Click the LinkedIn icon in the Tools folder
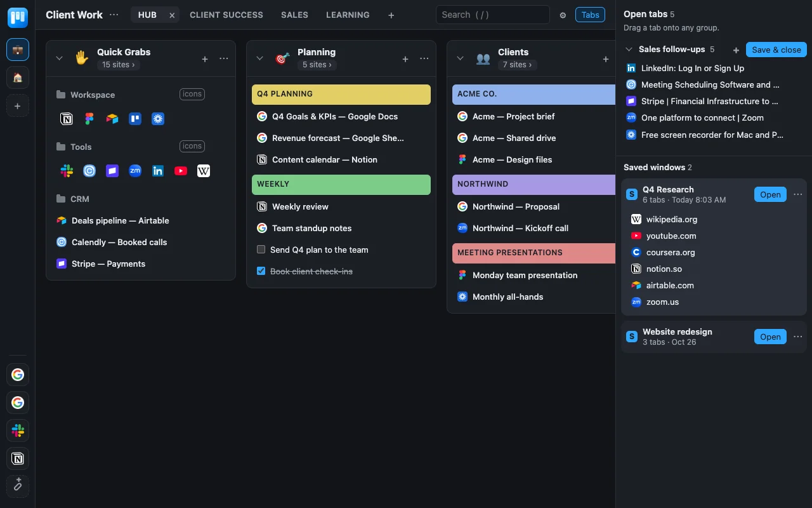The image size is (812, 508). pyautogui.click(x=158, y=171)
